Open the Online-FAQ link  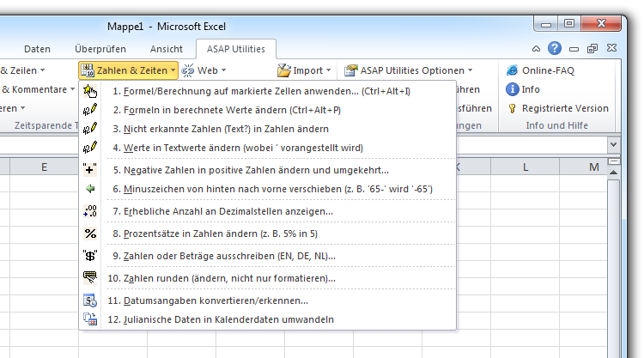tap(548, 70)
